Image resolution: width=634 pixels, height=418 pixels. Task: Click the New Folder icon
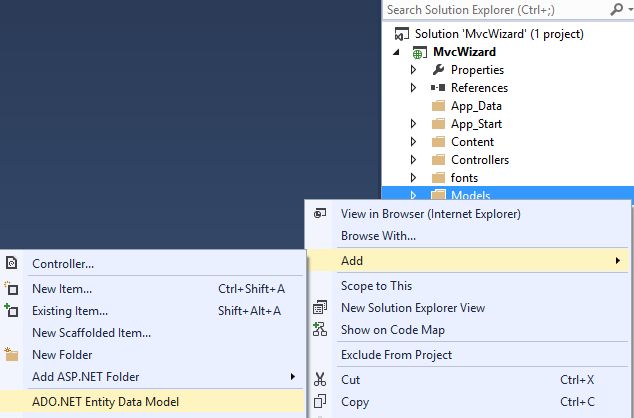click(x=11, y=354)
